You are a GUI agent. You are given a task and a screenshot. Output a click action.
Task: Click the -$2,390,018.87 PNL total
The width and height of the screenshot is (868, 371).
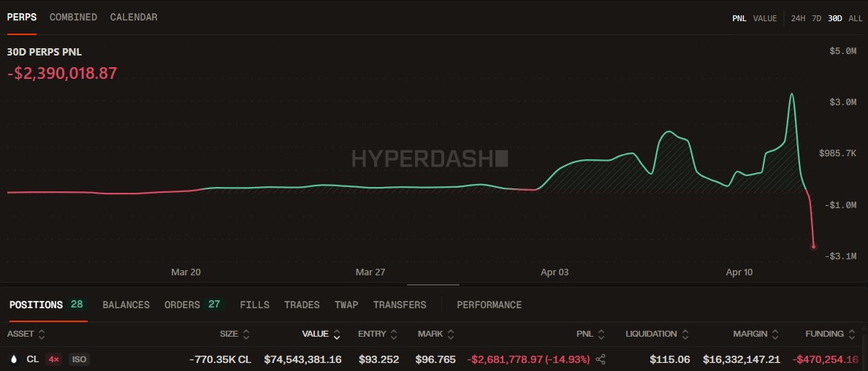pos(62,74)
